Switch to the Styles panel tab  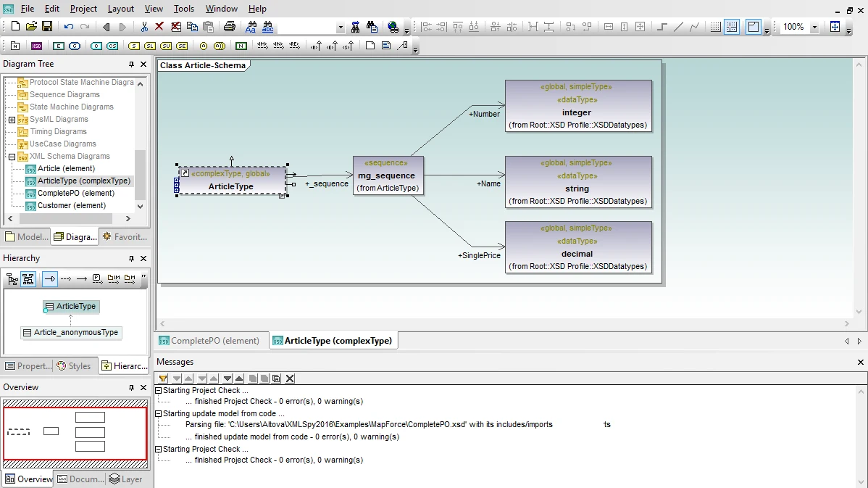coord(74,365)
